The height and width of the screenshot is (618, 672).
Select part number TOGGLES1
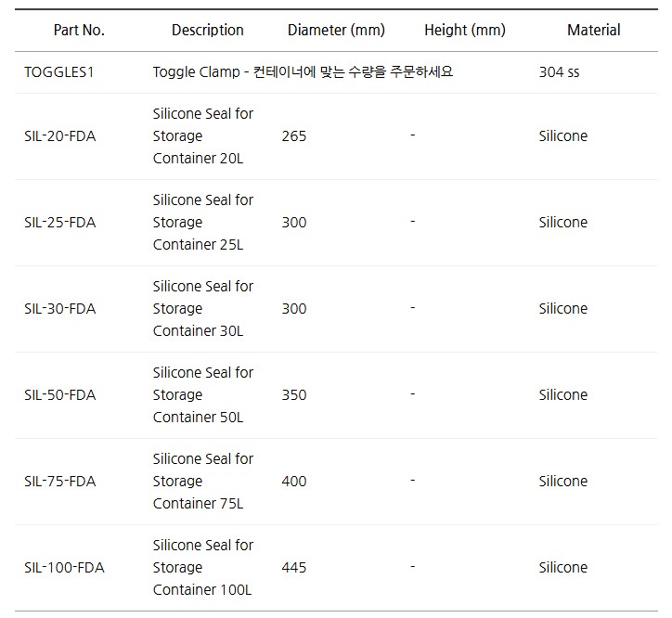coord(59,71)
